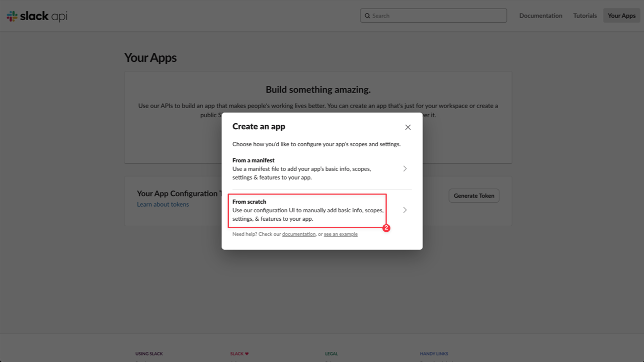Open Documentation in the top navigation
Viewport: 644px width, 362px height.
click(540, 16)
